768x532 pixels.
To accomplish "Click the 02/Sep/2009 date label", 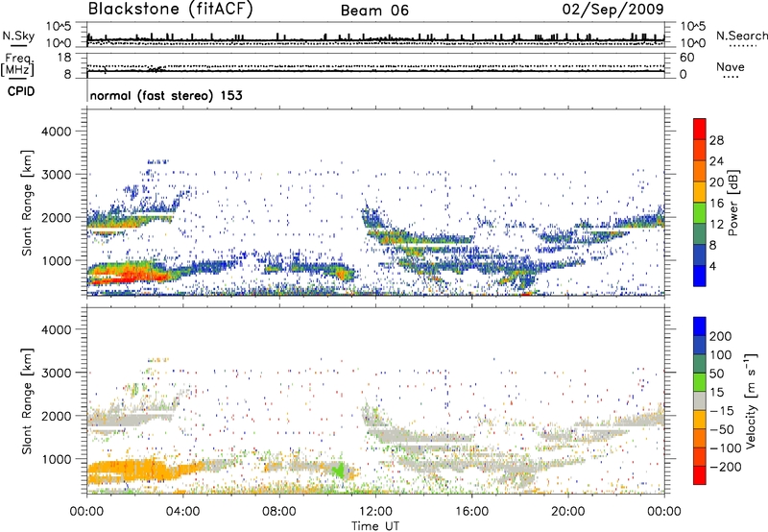I will coord(612,9).
